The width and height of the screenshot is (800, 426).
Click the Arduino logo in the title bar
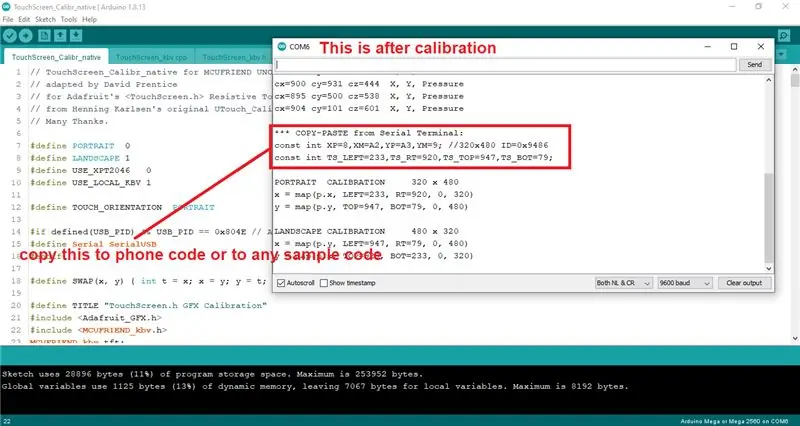(6, 7)
